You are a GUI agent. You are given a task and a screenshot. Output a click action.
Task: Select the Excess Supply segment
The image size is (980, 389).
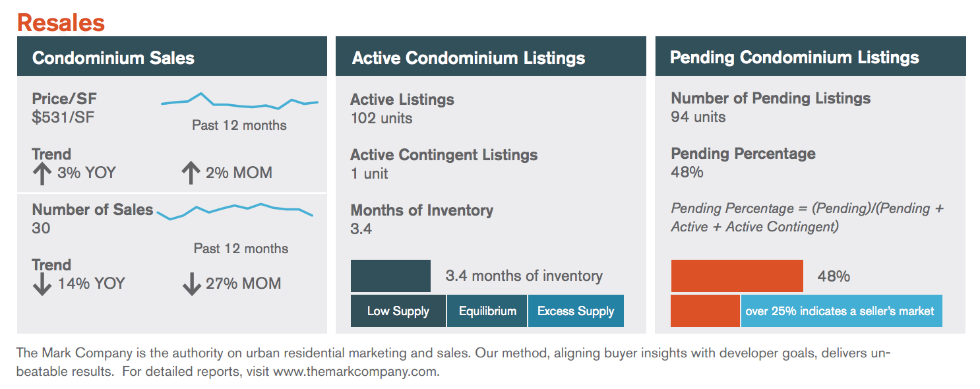(576, 311)
